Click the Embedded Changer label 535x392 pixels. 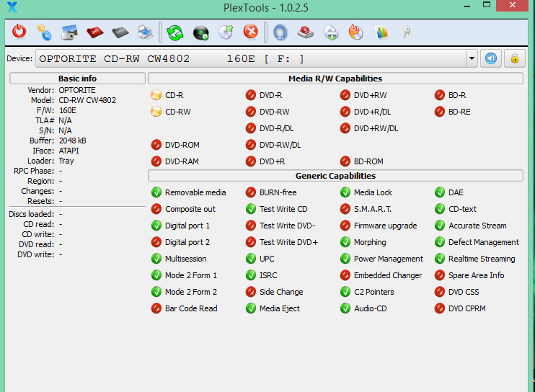pyautogui.click(x=388, y=275)
